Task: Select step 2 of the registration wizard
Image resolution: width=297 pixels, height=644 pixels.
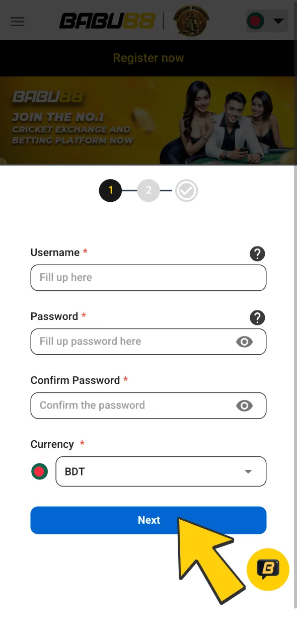Action: 148,190
